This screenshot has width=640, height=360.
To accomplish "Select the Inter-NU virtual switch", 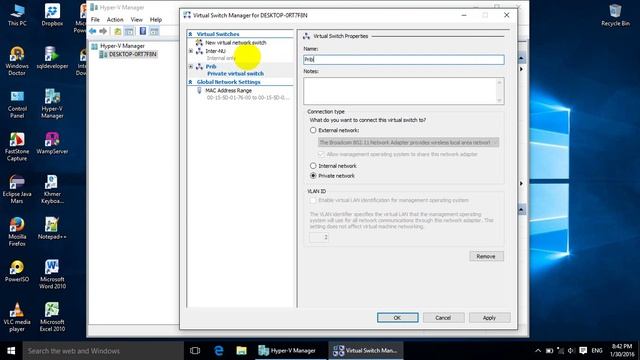I will tap(216, 51).
